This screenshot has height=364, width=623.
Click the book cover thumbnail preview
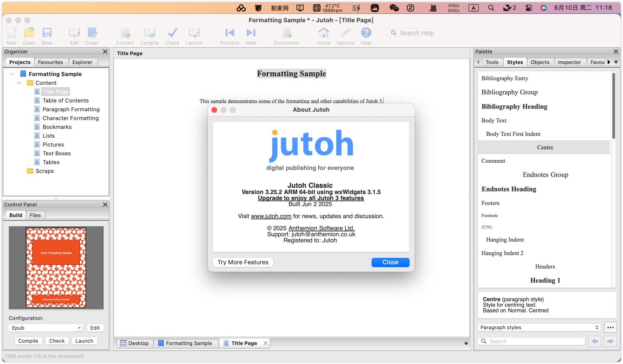tap(56, 268)
